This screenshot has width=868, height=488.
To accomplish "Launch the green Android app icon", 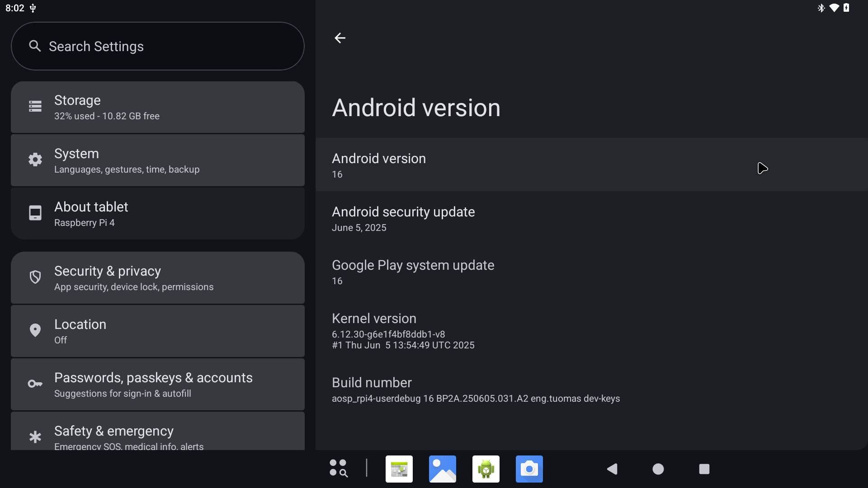I will pyautogui.click(x=486, y=469).
